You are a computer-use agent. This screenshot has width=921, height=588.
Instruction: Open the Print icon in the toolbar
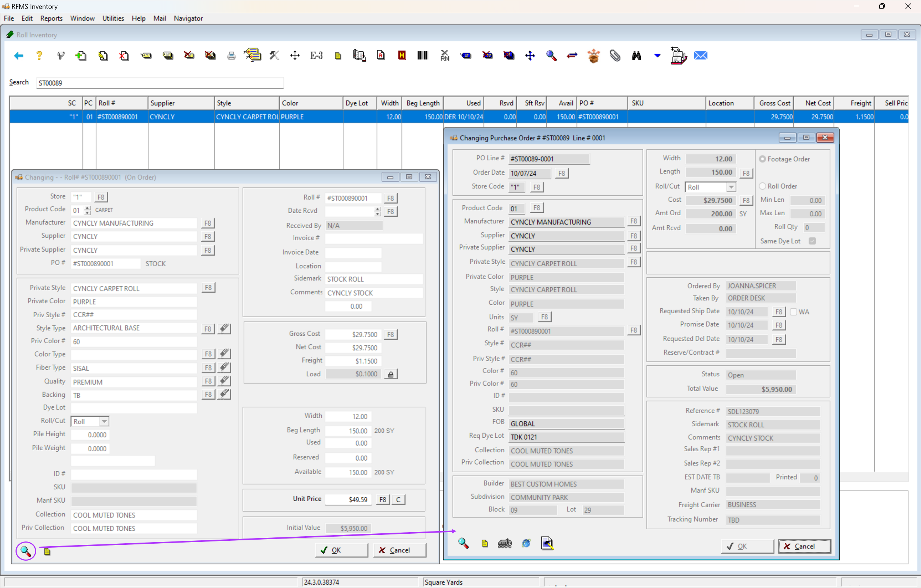[x=232, y=55]
